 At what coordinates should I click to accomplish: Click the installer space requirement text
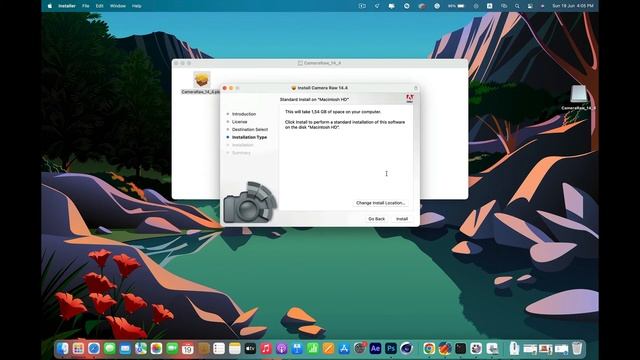pos(333,111)
